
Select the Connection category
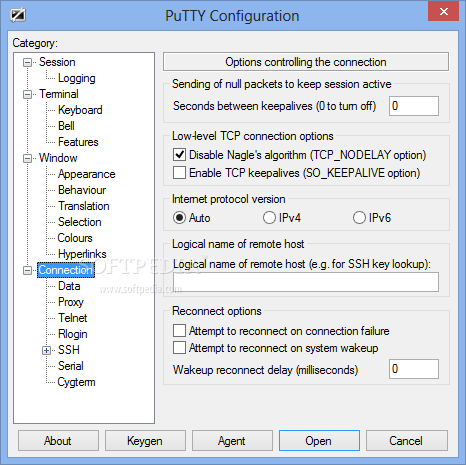tap(66, 270)
